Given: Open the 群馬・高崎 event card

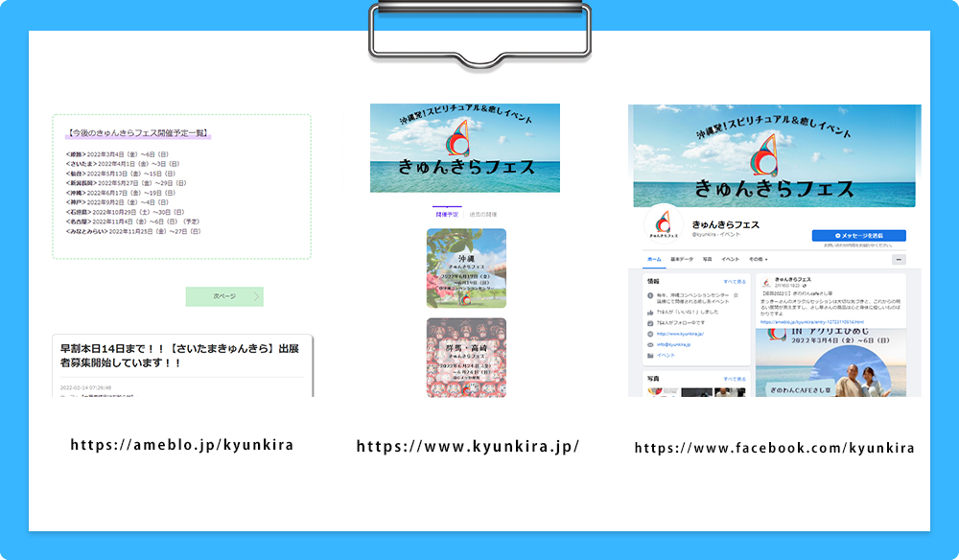Looking at the screenshot, I should 466,358.
